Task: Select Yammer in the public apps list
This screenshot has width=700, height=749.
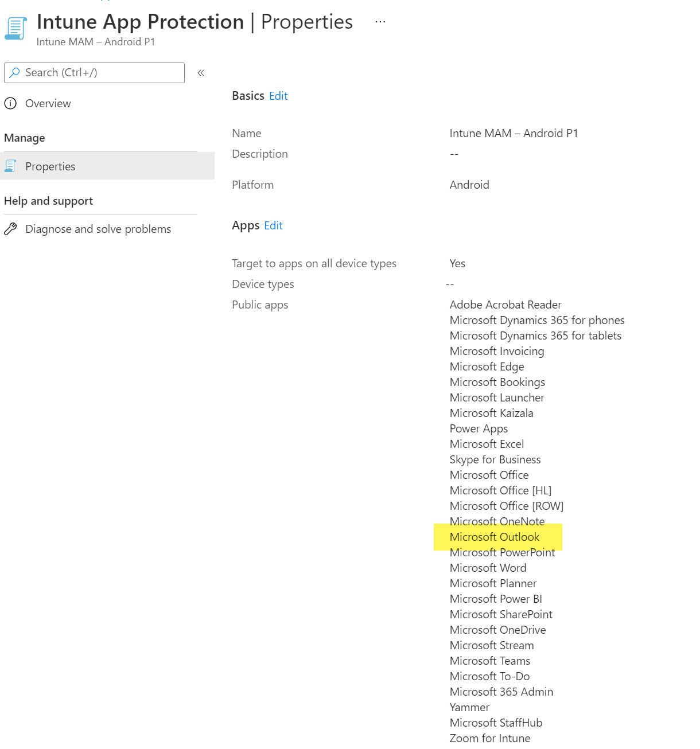Action: [x=469, y=707]
